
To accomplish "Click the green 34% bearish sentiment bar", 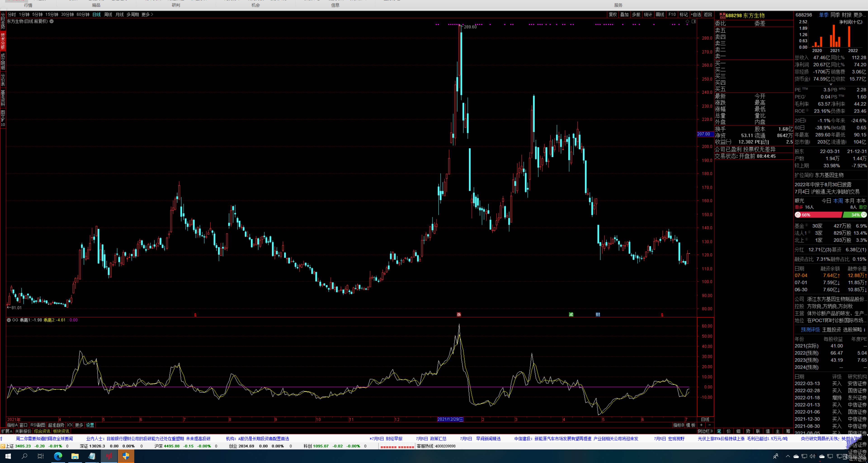I will [854, 215].
